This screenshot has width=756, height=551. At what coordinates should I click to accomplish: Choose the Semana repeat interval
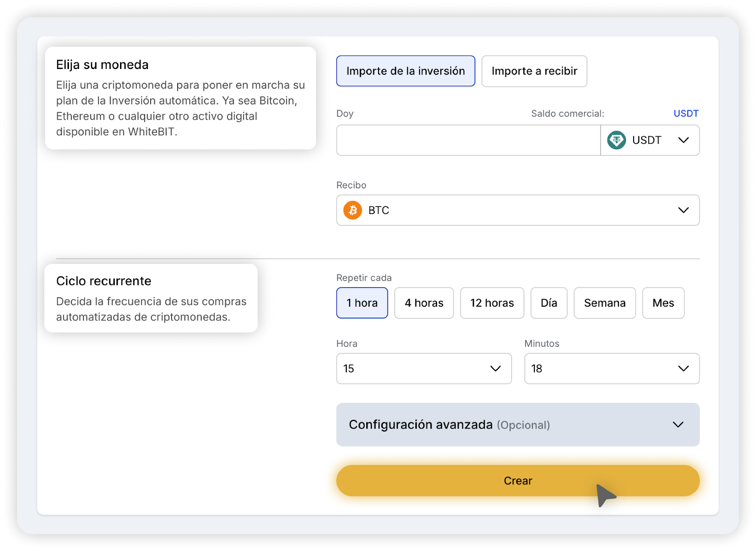point(604,303)
